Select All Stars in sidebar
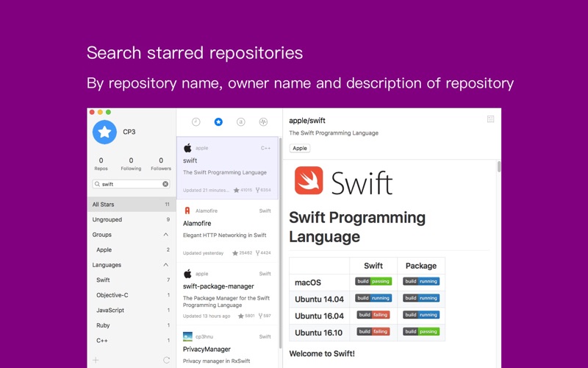Screen dimensions: 588x368 point(132,205)
